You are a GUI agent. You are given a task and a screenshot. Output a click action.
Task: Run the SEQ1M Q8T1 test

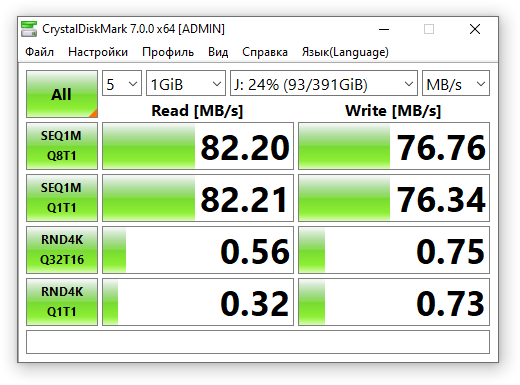[62, 146]
